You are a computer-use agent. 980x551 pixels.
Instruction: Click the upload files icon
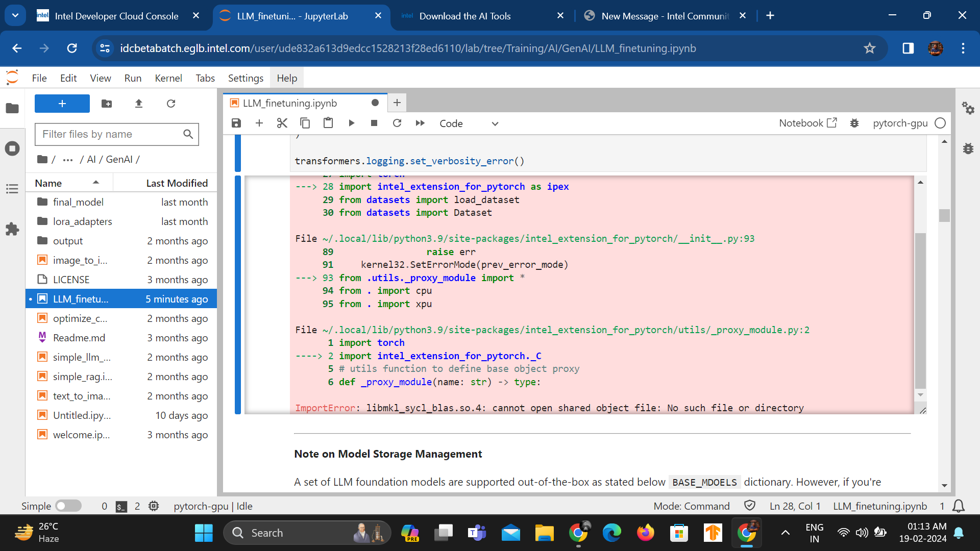point(139,104)
